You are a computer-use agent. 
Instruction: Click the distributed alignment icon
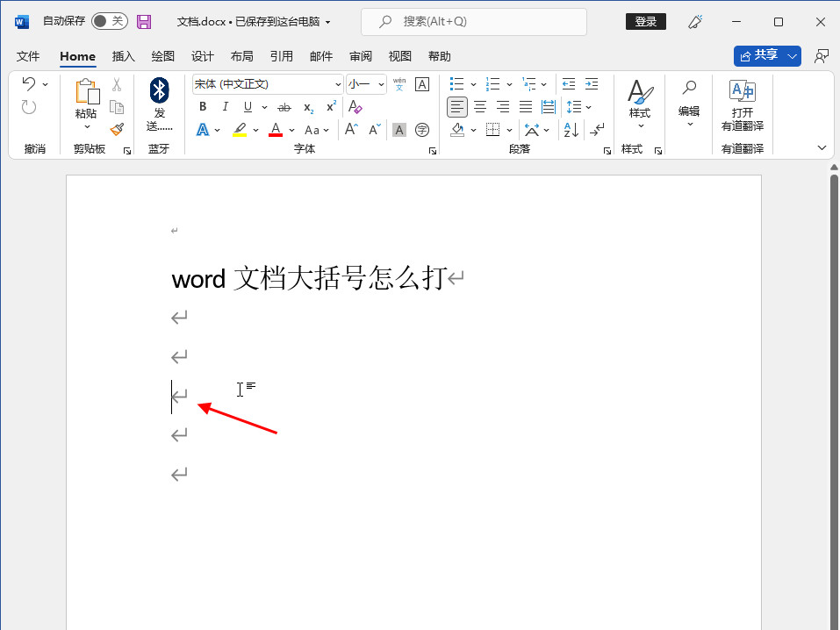(x=549, y=107)
